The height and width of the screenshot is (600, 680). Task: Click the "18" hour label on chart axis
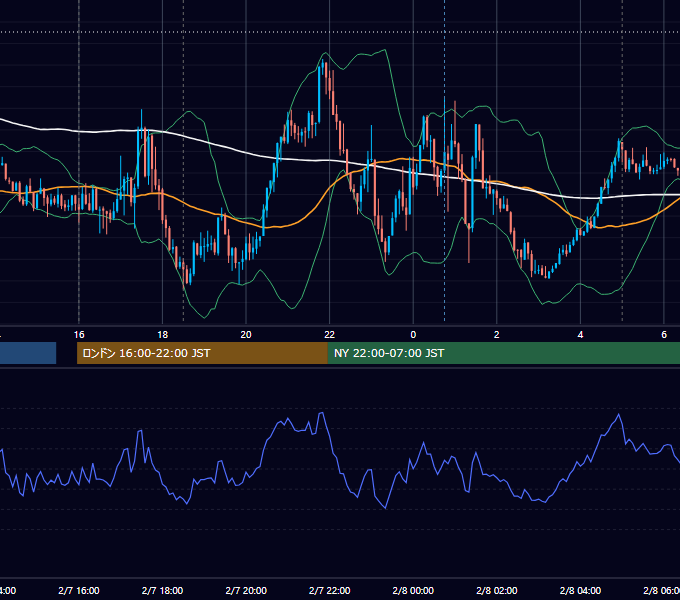[163, 335]
